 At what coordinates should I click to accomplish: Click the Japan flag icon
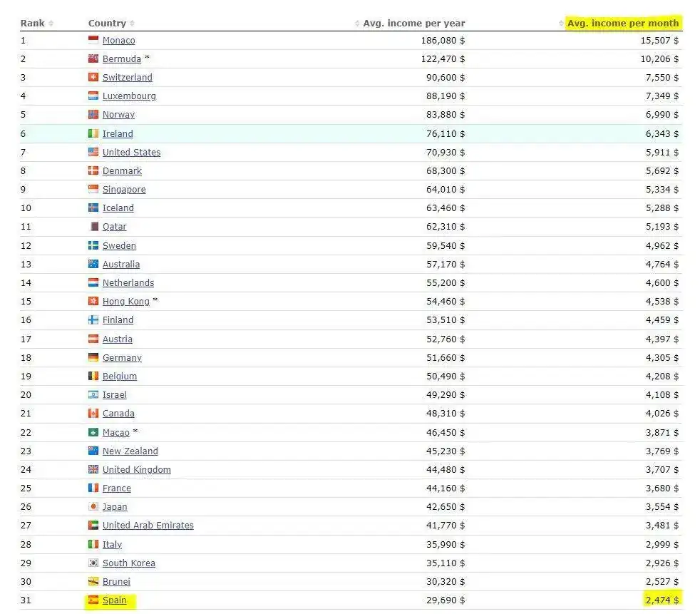coord(93,507)
